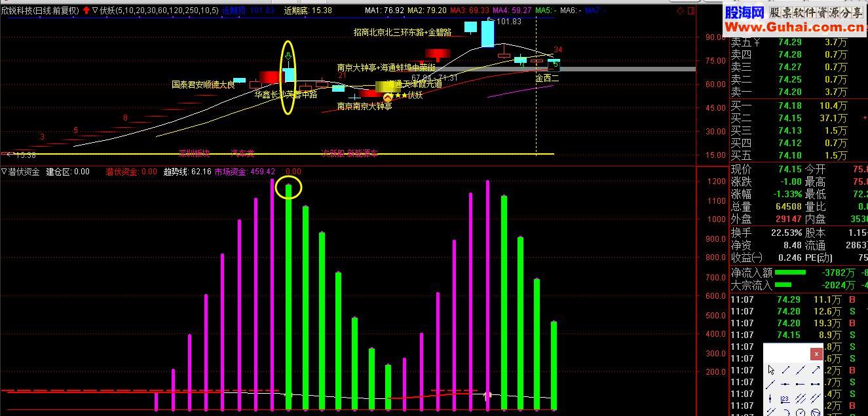Select the arrow line drawing tool
Viewport: 868px width, 416px height.
point(816,369)
